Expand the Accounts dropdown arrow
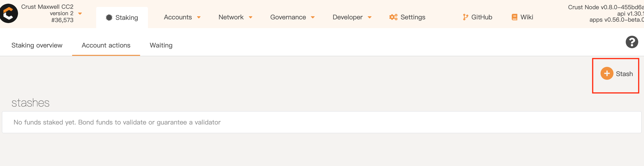The height and width of the screenshot is (166, 644). click(x=199, y=18)
